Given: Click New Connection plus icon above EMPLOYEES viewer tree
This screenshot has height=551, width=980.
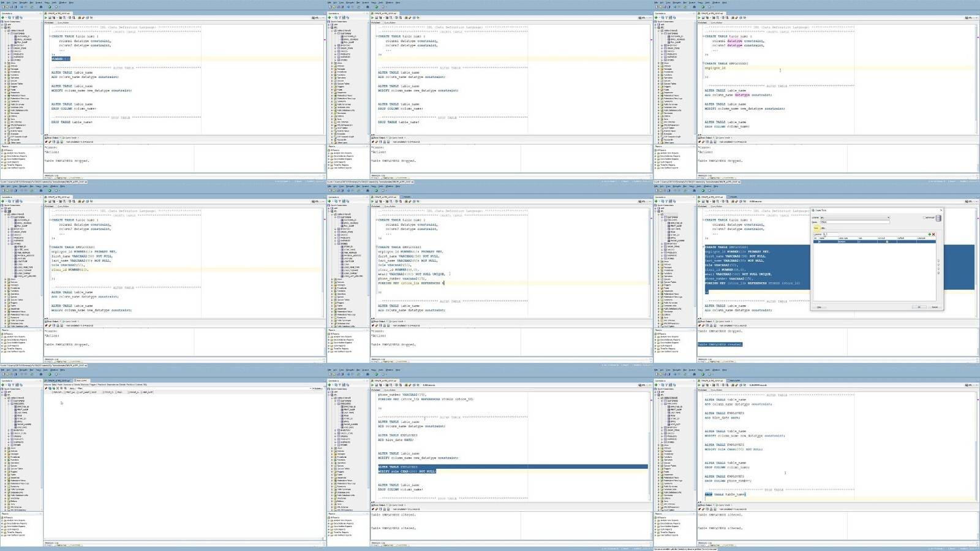Looking at the screenshot, I should coord(2,385).
